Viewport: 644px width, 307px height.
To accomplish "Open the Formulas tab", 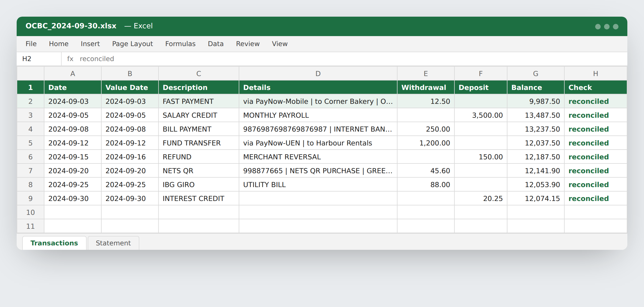I will point(180,44).
